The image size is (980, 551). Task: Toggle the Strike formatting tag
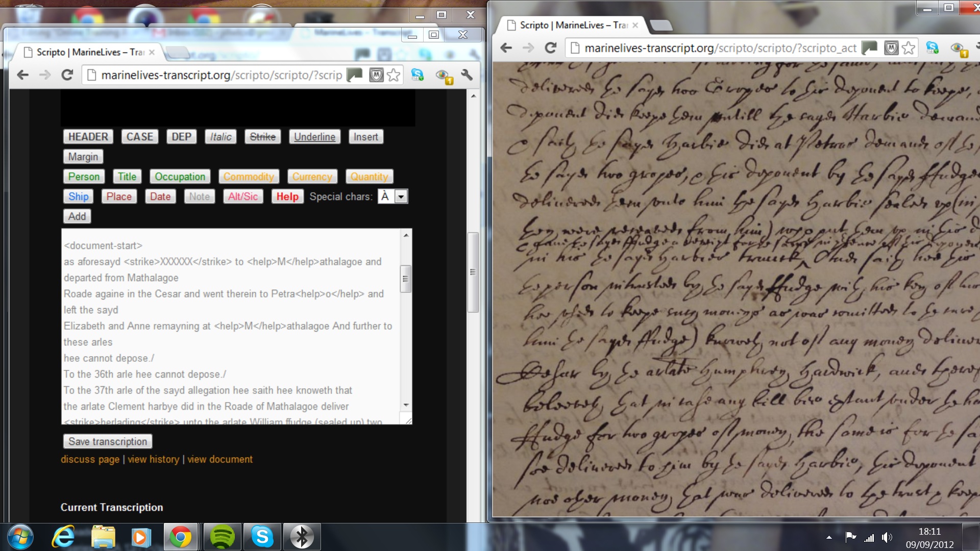click(262, 137)
